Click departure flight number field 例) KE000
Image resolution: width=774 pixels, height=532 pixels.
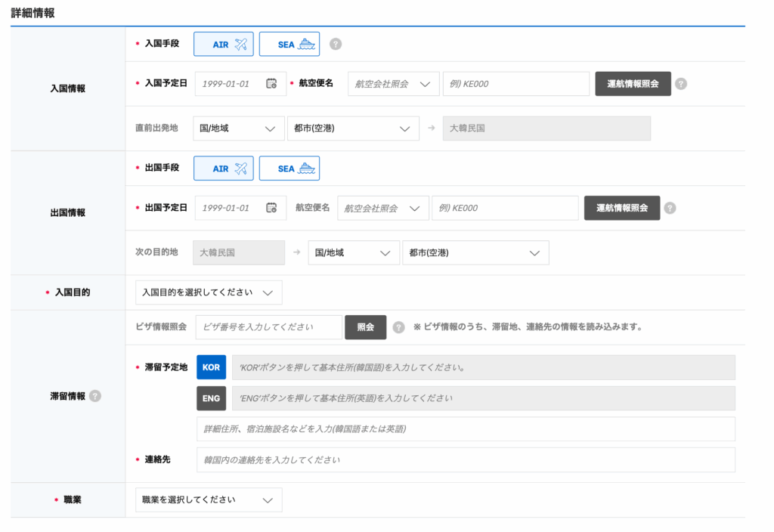point(505,209)
